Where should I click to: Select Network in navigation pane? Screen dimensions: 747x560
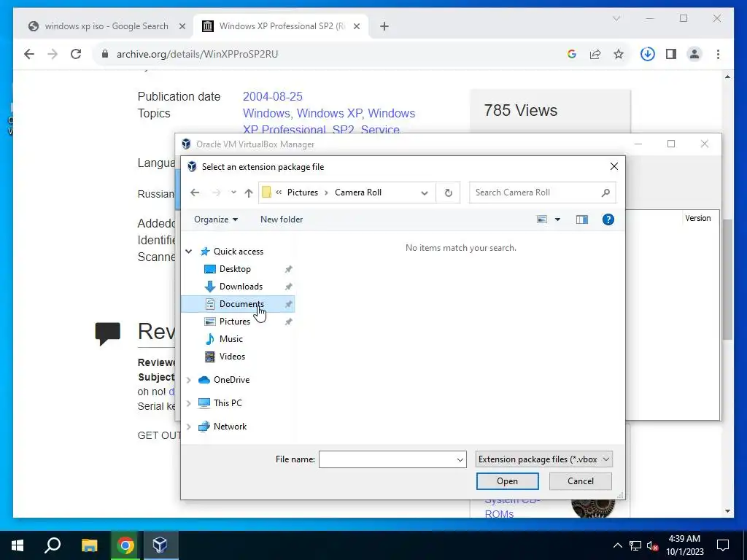click(230, 427)
